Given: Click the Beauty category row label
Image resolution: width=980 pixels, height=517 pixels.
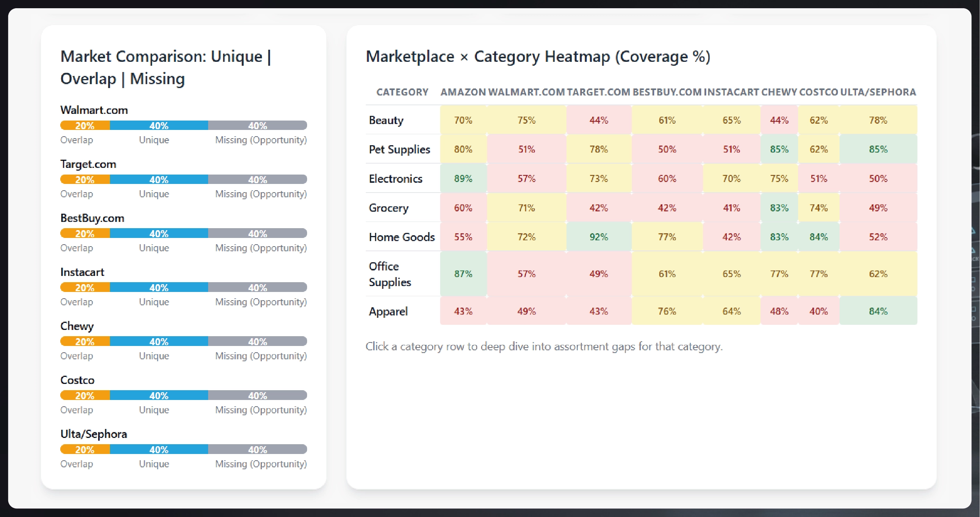Looking at the screenshot, I should point(386,120).
